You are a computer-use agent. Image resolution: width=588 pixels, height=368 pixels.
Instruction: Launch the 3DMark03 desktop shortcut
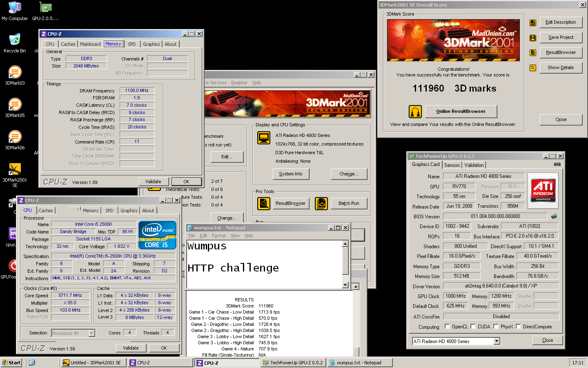(x=15, y=76)
